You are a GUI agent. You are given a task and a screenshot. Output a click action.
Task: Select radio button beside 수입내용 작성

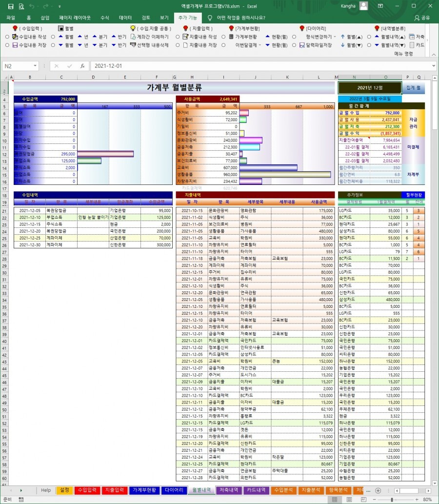click(x=7, y=37)
